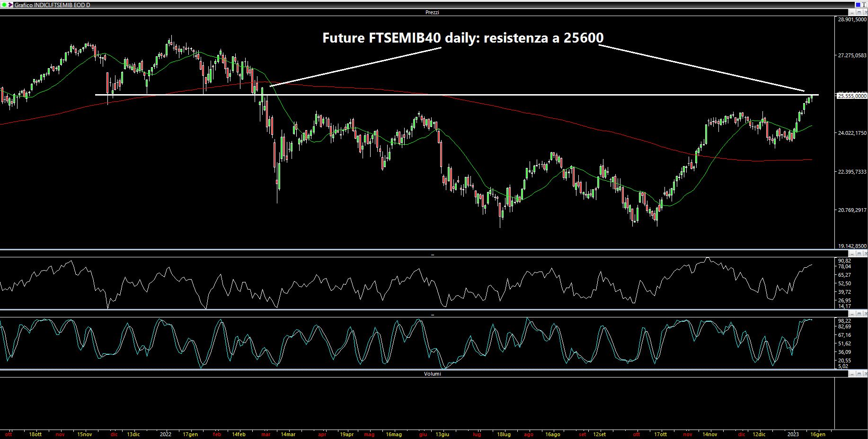The height and width of the screenshot is (439, 868).
Task: Click the Volumi panel header
Action: point(432,374)
